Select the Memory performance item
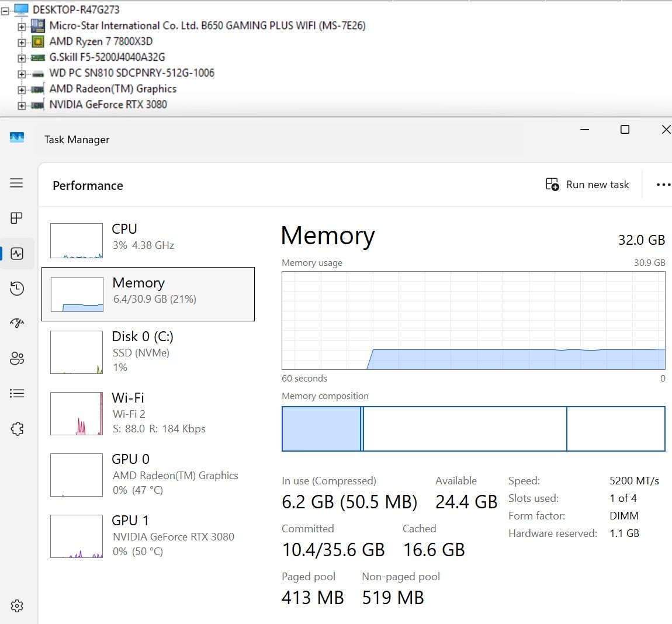Viewport: 672px width, 624px height. click(148, 294)
